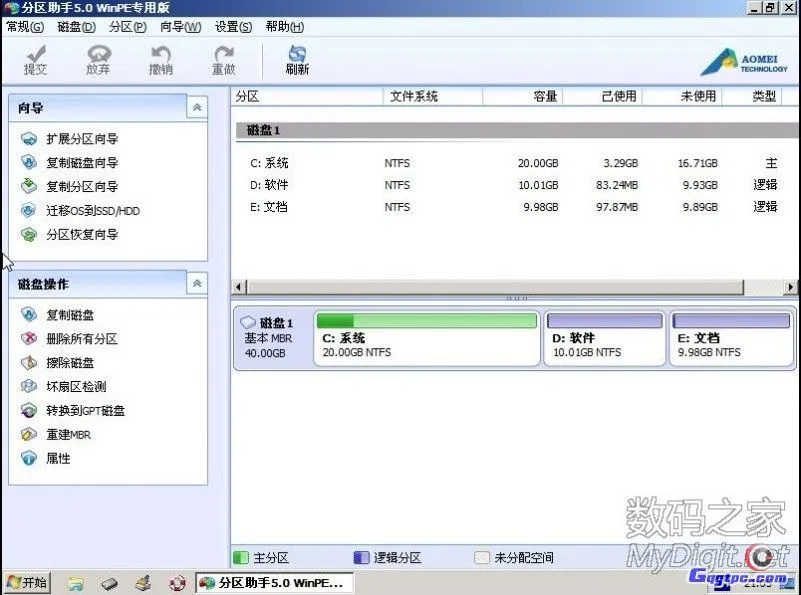Open the 磁盘(D) menu
Image resolution: width=801 pixels, height=595 pixels.
pos(73,27)
